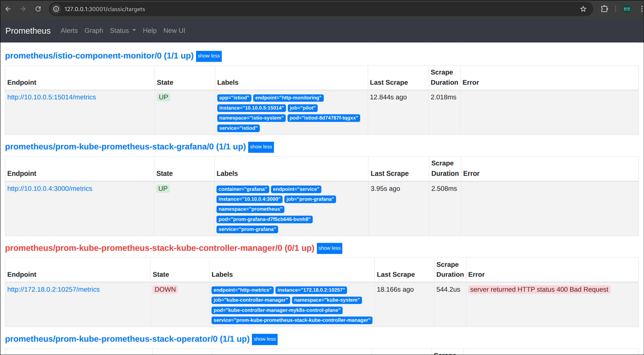Click the job="prom-grafana" label badge

[x=310, y=199]
